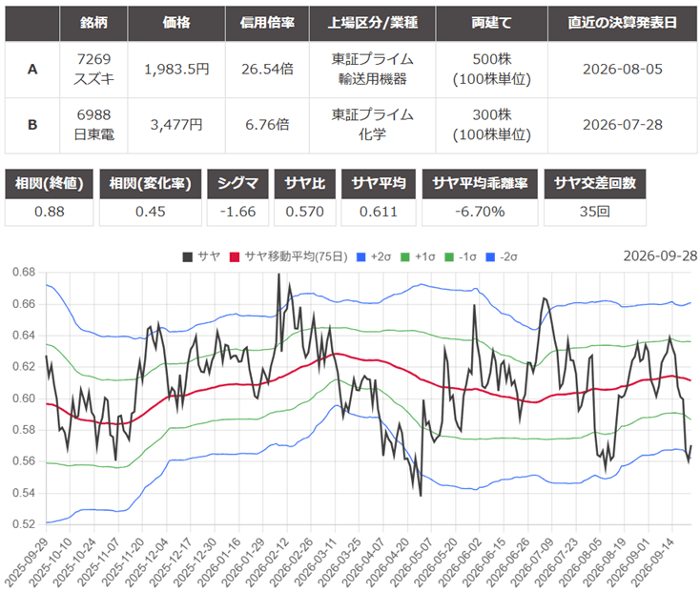Select the price 1,983.5円
The image size is (700, 592).
pos(176,70)
